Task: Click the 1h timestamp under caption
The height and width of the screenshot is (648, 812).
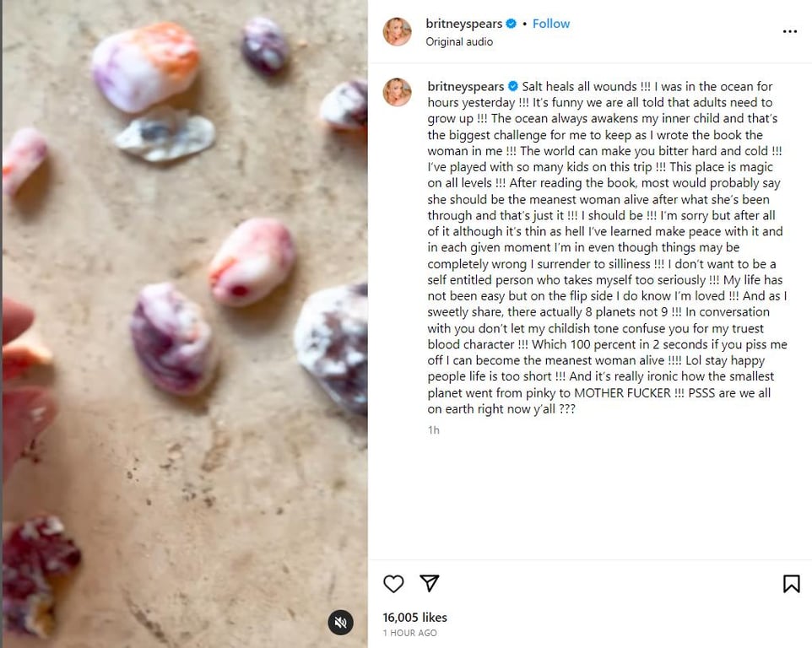Action: pos(434,430)
